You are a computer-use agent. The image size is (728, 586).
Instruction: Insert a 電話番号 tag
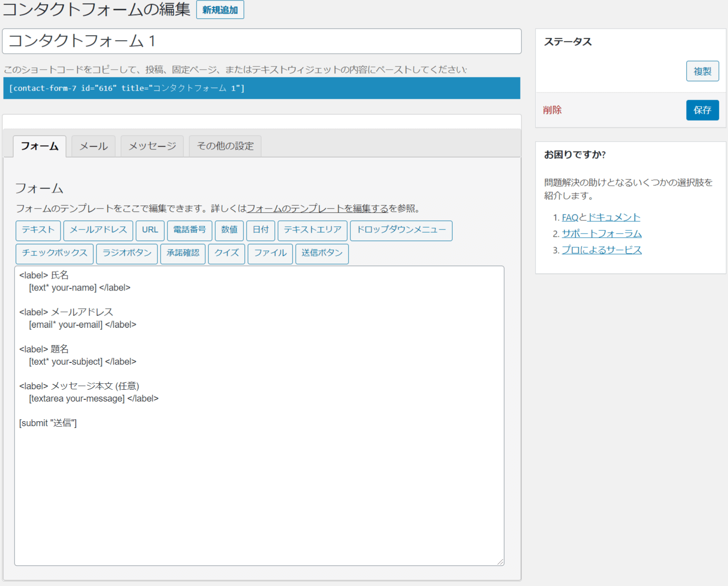pos(190,230)
